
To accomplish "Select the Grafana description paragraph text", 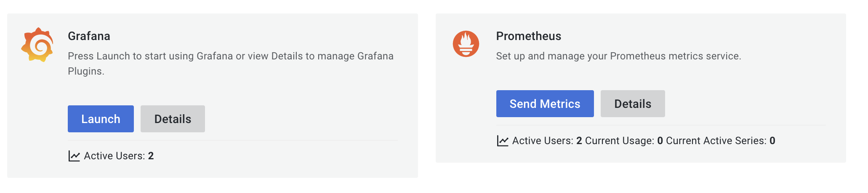I will [231, 64].
